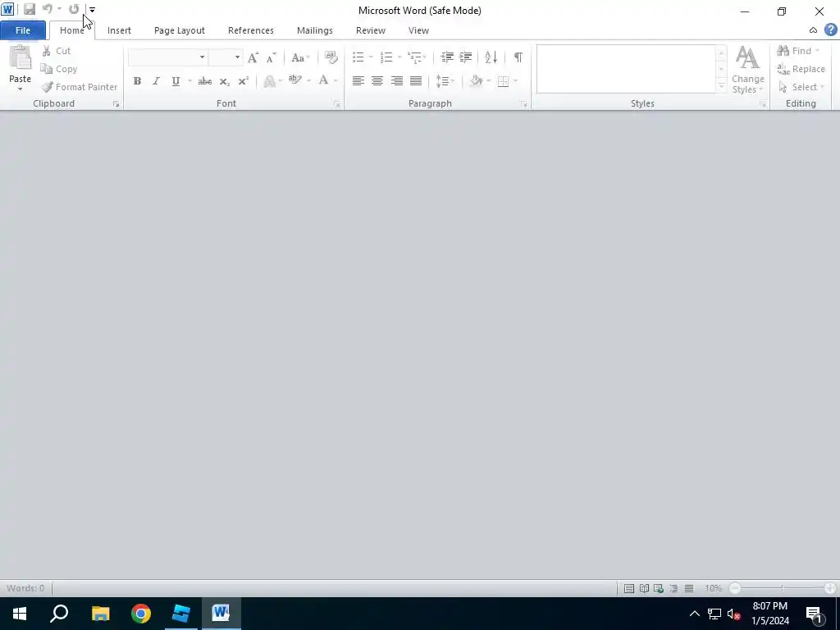The image size is (840, 630).
Task: Align text left
Action: click(x=358, y=81)
